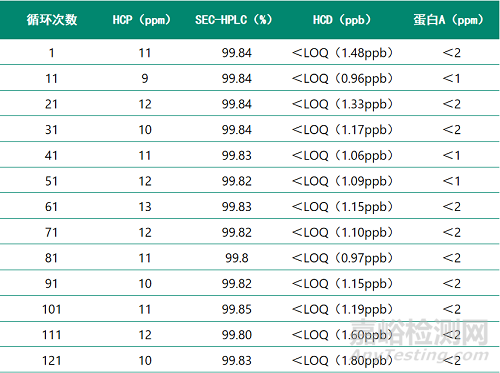Screen dimensions: 500x373
Task: Select cycle number 21 cell
Action: pos(51,104)
